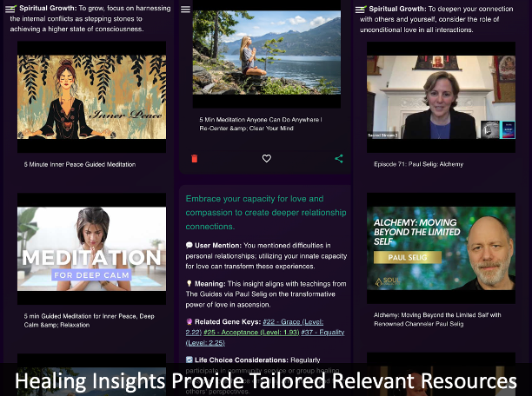Image resolution: width=532 pixels, height=396 pixels.
Task: Click the '5 Min Meditation Anyone Can Do Anywhere' title
Action: pos(261,124)
